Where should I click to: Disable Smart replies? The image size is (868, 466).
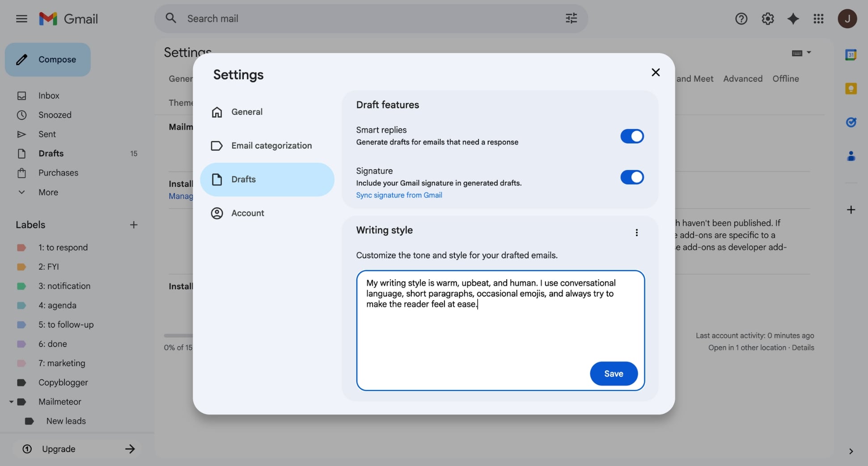pos(632,136)
